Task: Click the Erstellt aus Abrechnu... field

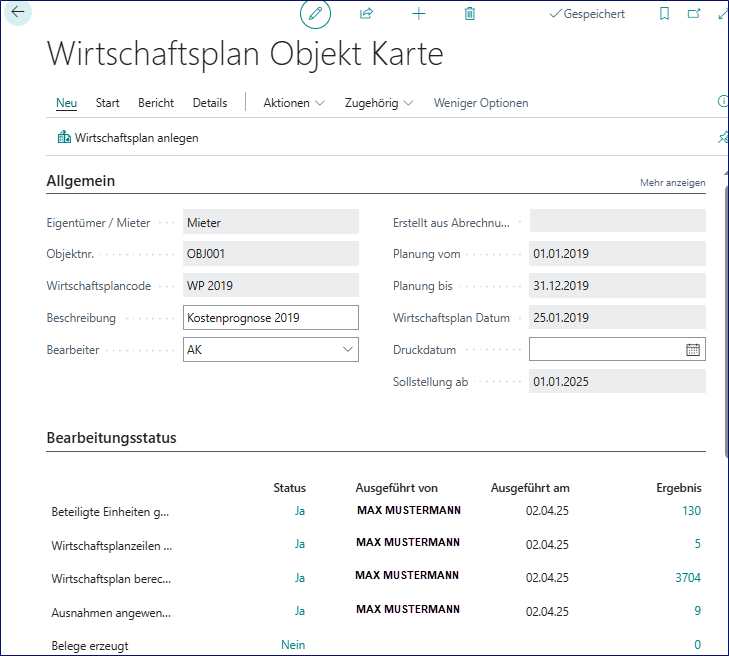Action: tap(617, 221)
